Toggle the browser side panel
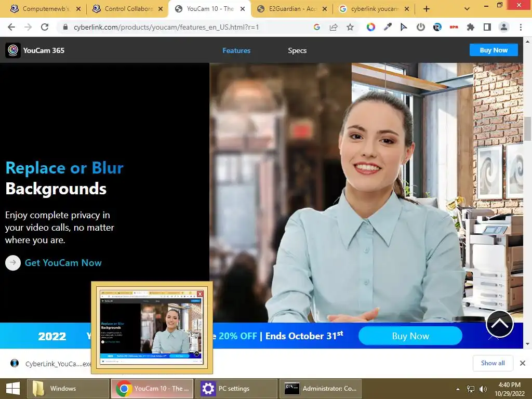The height and width of the screenshot is (399, 532). click(x=487, y=27)
